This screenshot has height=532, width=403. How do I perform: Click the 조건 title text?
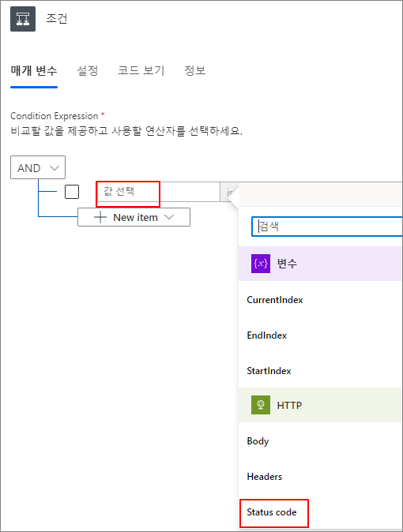click(x=57, y=19)
